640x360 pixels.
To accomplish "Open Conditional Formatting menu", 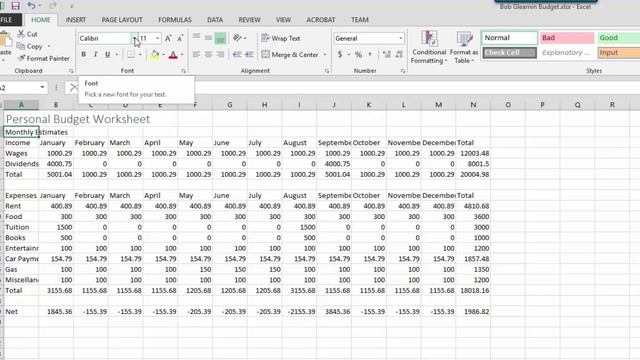I will tap(429, 47).
